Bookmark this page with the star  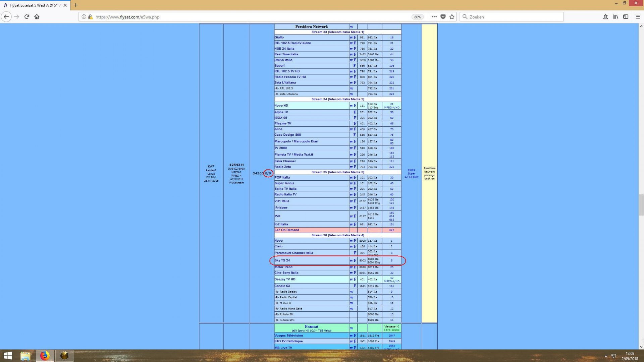tap(452, 17)
